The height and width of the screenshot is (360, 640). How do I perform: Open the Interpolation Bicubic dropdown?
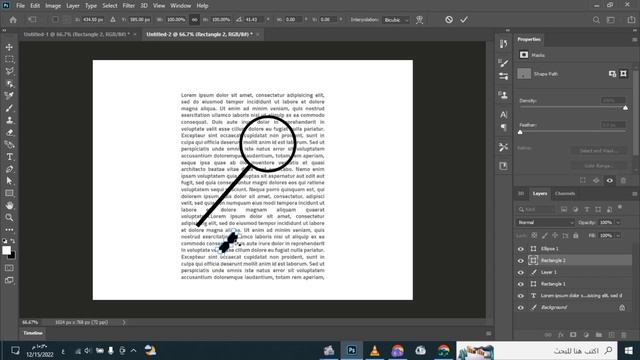point(396,20)
